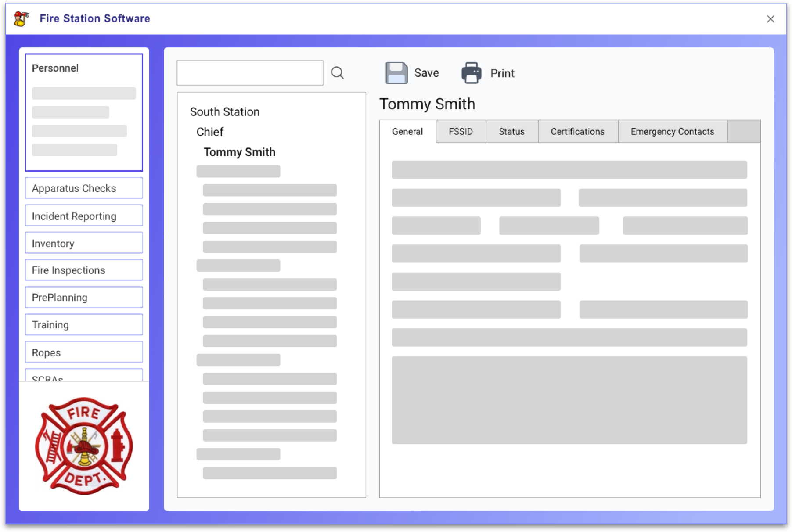This screenshot has width=792, height=532.
Task: Open the Emergency Contacts tab
Action: (672, 132)
